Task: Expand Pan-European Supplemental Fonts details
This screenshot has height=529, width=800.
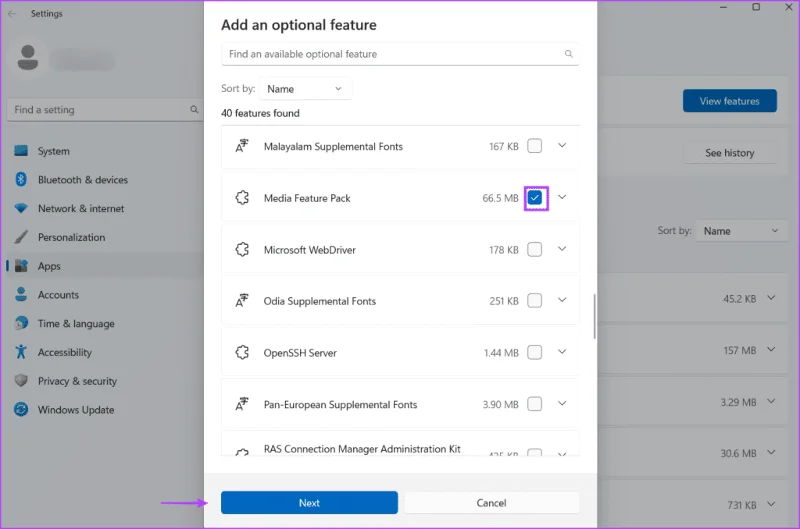Action: coord(562,404)
